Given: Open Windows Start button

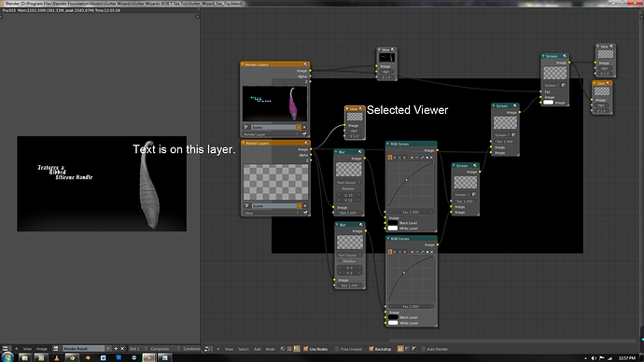Looking at the screenshot, I should 7,357.
